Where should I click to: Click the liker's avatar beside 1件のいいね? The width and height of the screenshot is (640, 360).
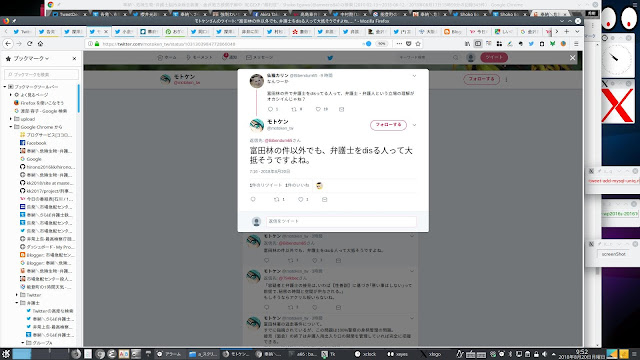coord(320,186)
